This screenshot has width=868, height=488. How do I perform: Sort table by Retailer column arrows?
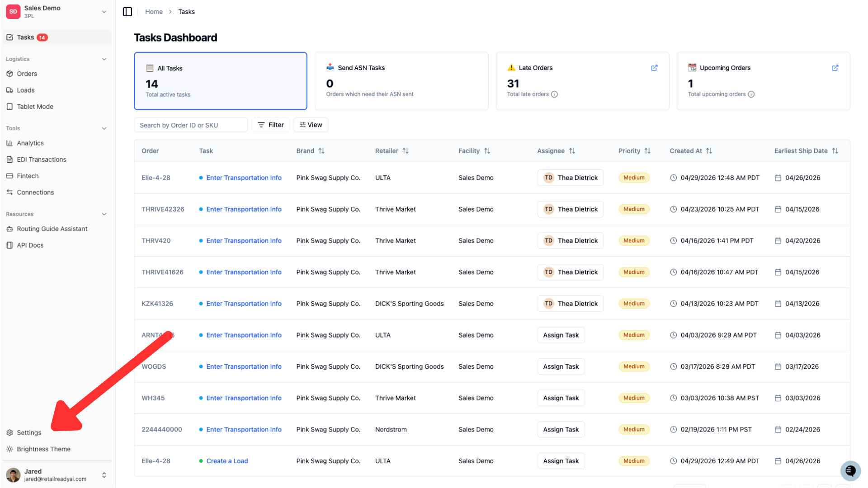click(406, 151)
